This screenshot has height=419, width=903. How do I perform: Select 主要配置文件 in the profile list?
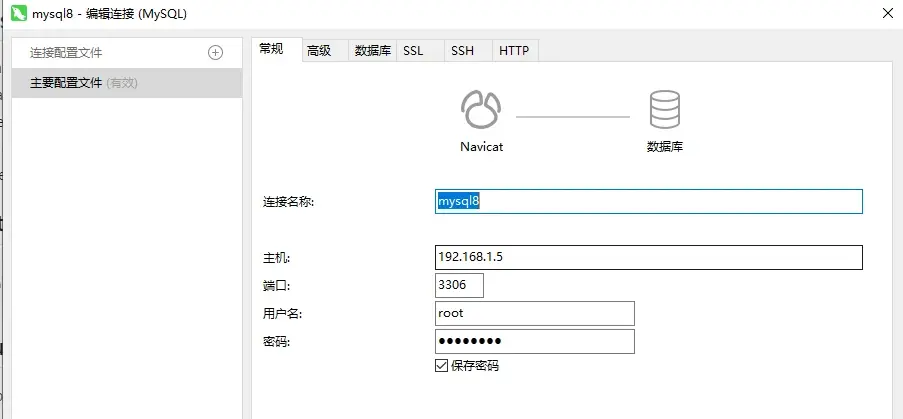point(127,83)
